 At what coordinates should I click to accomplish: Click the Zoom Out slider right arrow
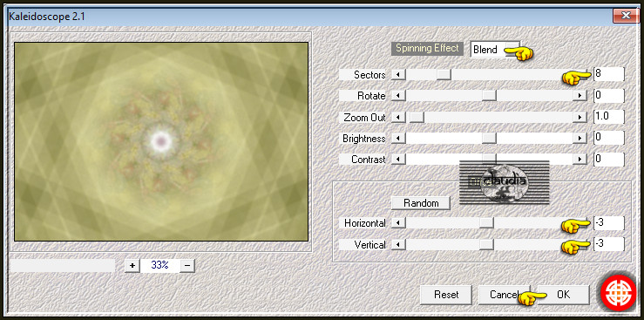point(580,117)
